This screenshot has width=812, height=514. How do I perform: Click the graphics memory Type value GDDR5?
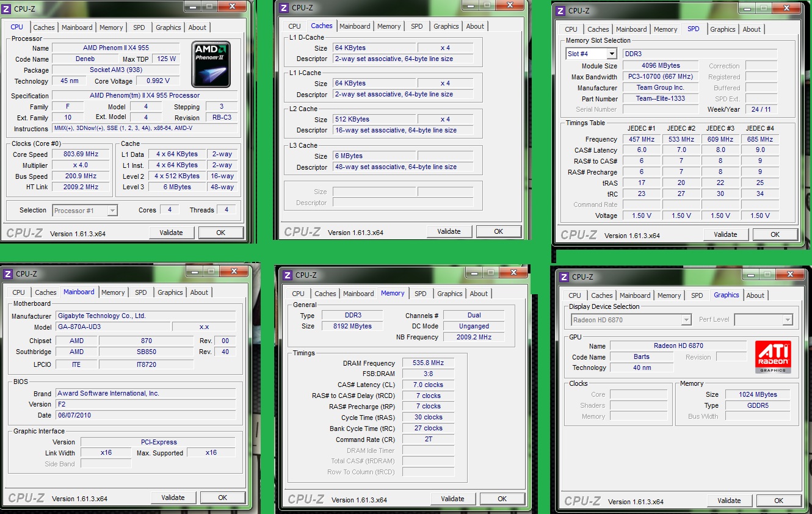757,405
